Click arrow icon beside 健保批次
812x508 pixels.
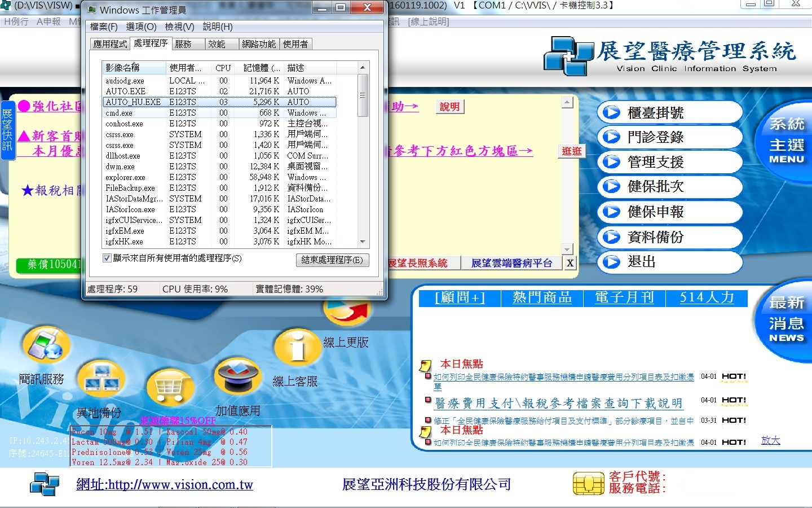point(611,186)
